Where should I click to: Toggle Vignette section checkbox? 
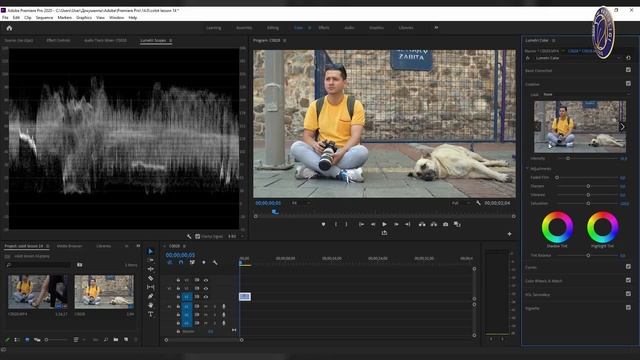coord(628,307)
